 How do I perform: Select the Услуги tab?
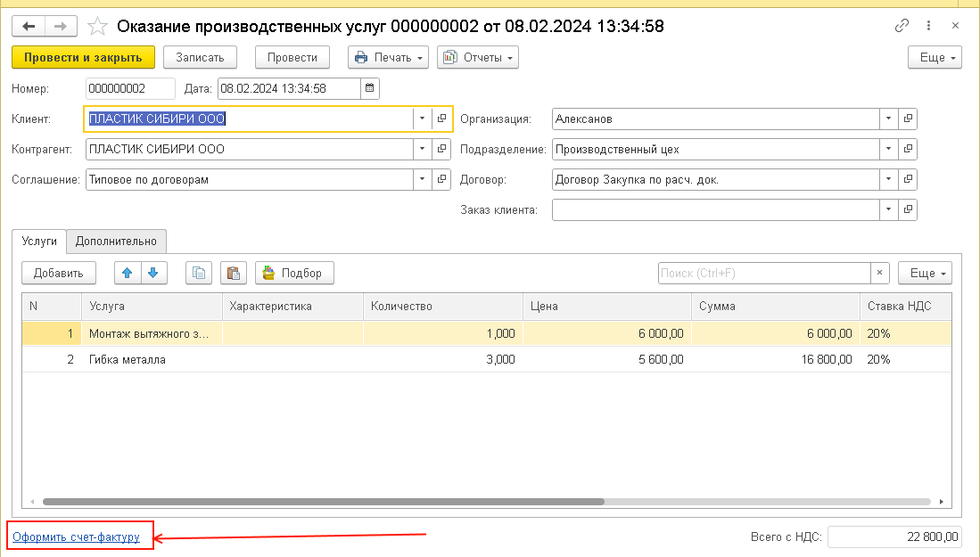coord(39,242)
